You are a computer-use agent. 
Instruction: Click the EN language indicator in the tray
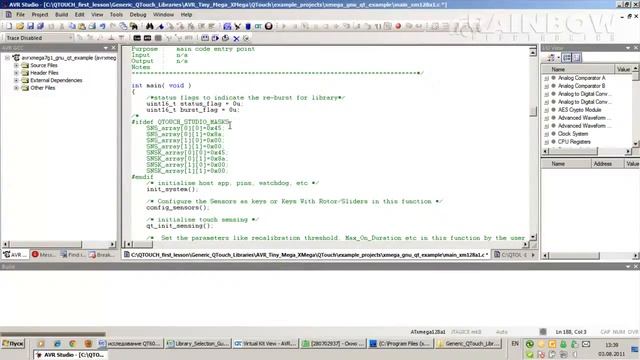pos(515,344)
